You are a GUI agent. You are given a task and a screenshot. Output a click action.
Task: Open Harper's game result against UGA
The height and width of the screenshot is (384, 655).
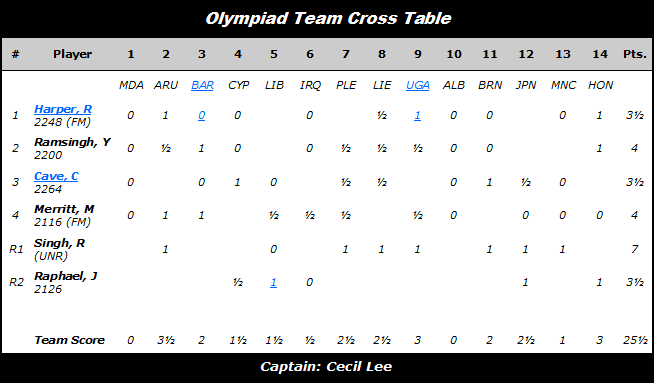(x=417, y=115)
